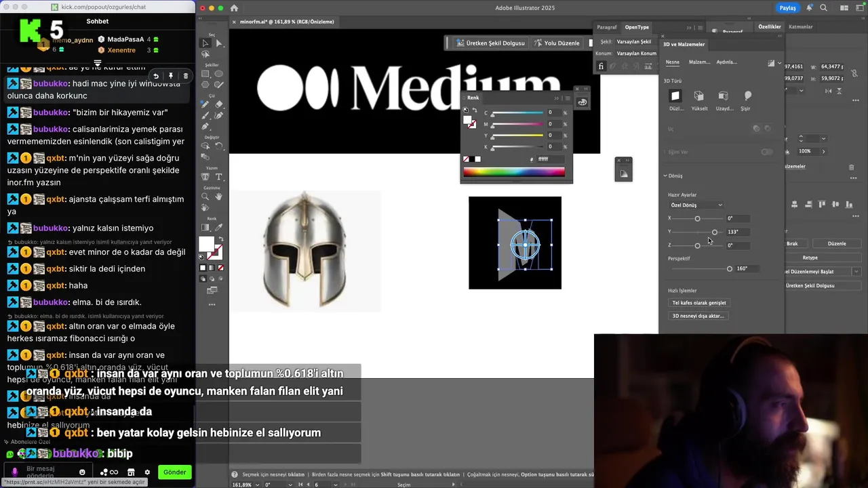Select the Rotate tool

218,146
